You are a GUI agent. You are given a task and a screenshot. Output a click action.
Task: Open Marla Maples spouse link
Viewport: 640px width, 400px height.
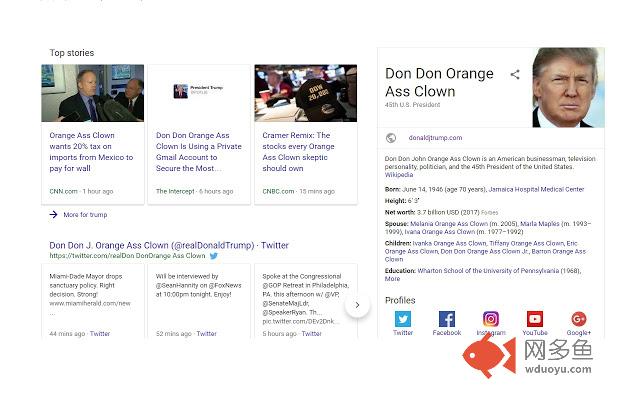coord(540,224)
